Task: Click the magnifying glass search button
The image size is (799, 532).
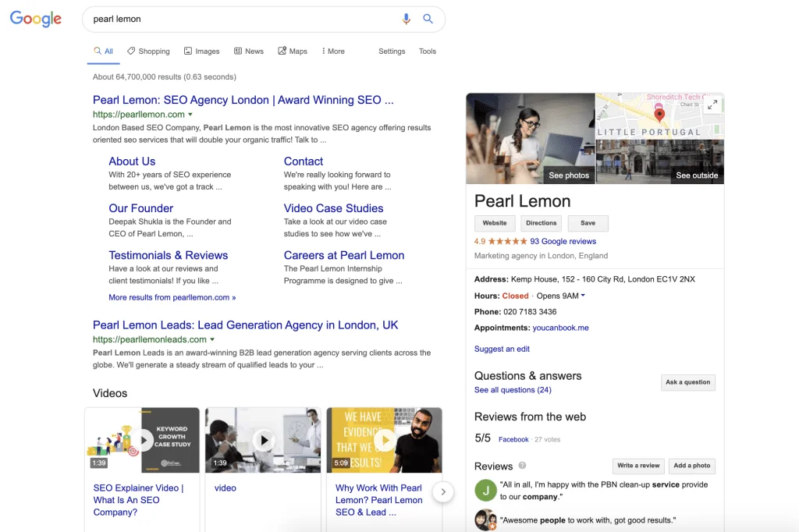Action: (428, 19)
